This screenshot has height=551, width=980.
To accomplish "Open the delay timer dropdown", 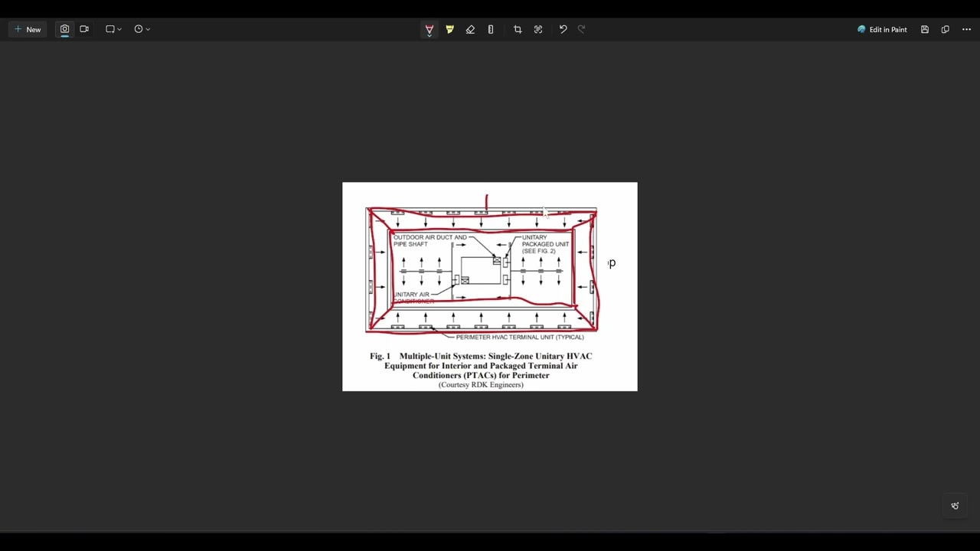I will (x=142, y=29).
